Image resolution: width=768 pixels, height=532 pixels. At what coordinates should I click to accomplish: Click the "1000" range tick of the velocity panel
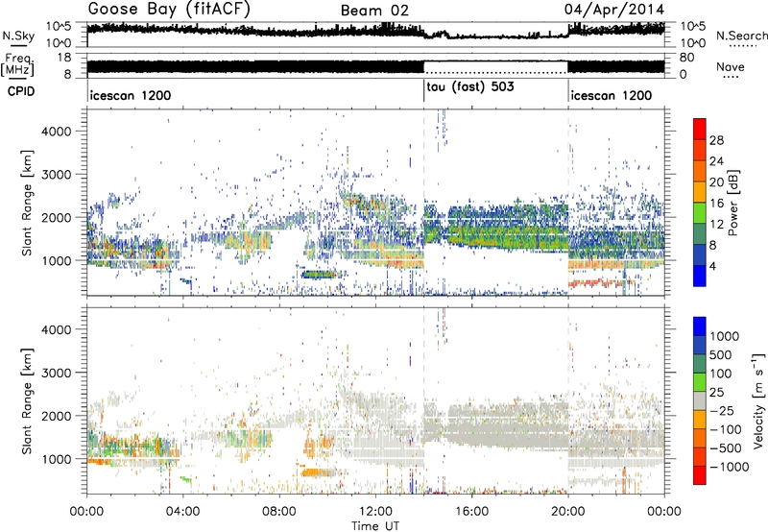point(56,459)
